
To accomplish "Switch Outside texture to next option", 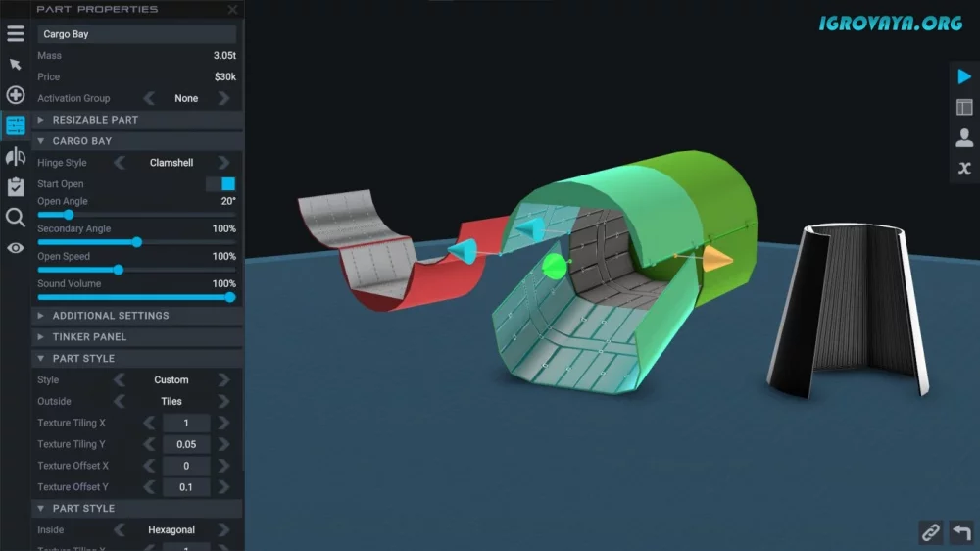I will click(x=223, y=401).
